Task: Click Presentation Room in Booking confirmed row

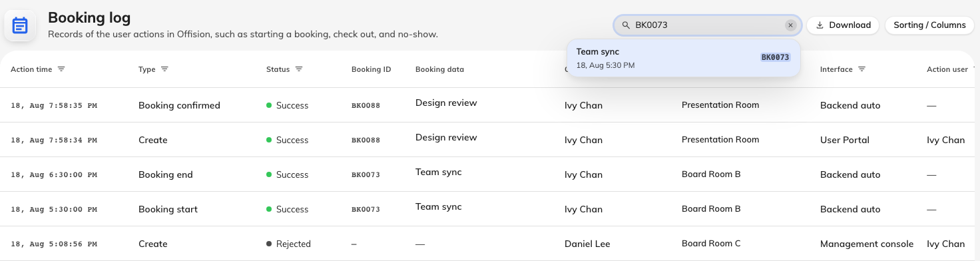Action: point(720,105)
